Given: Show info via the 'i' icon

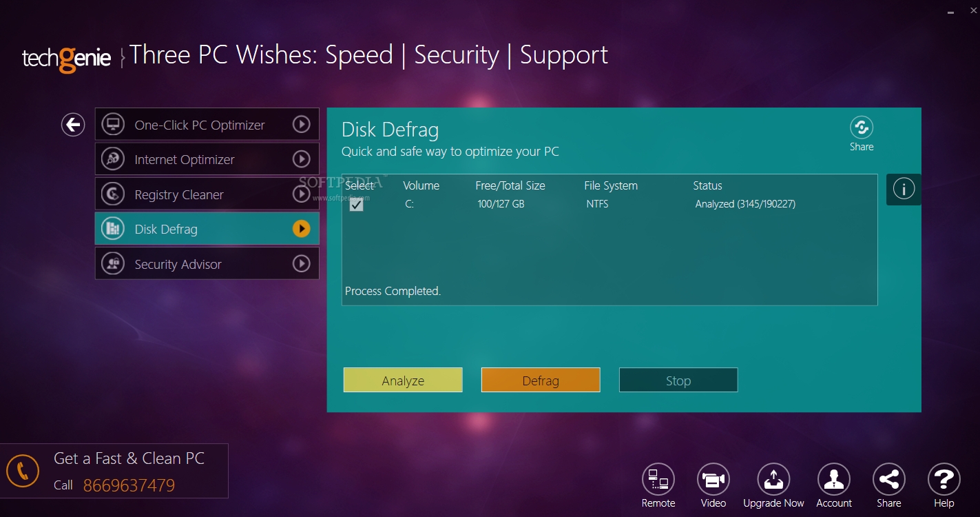Looking at the screenshot, I should tap(904, 188).
